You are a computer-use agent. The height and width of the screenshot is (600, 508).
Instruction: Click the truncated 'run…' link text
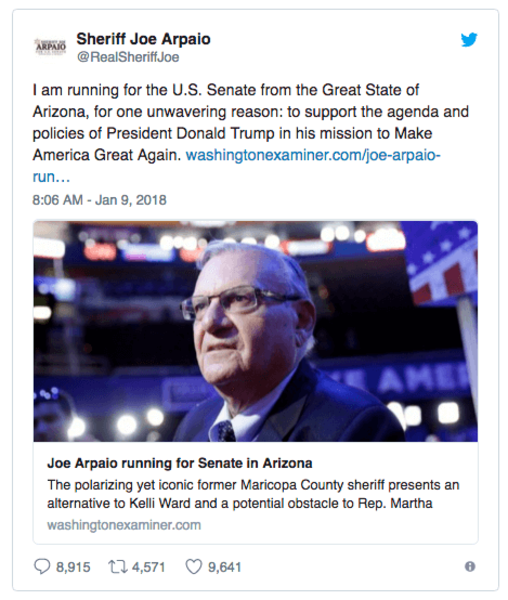tap(51, 177)
